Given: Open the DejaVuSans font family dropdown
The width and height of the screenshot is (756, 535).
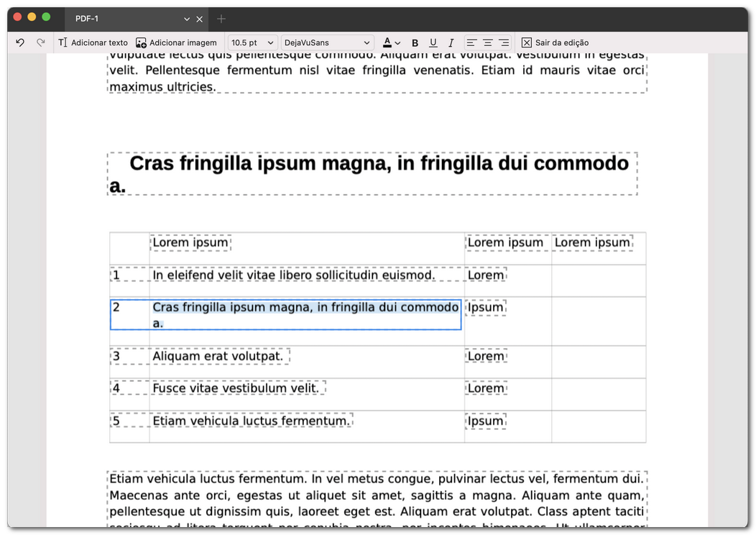Looking at the screenshot, I should click(x=328, y=42).
